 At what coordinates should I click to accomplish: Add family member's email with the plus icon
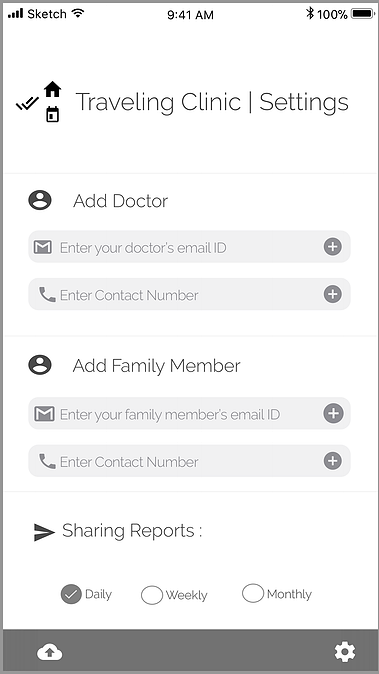click(333, 414)
